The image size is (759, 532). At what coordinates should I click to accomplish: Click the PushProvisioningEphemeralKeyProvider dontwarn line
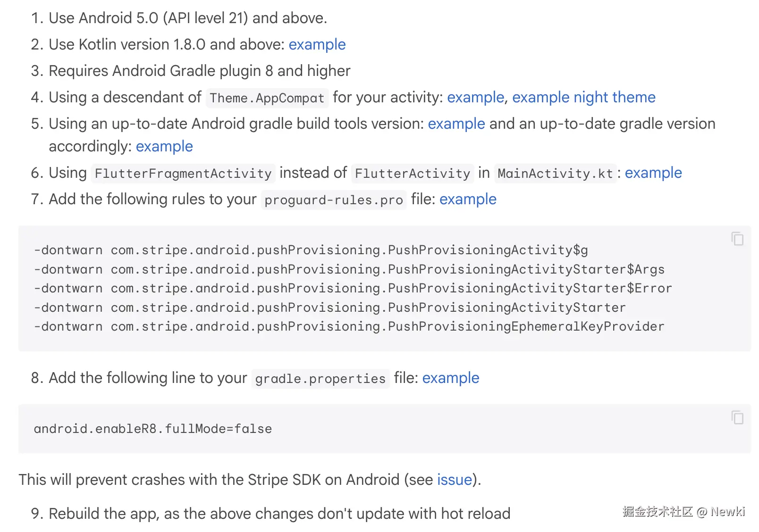349,326
